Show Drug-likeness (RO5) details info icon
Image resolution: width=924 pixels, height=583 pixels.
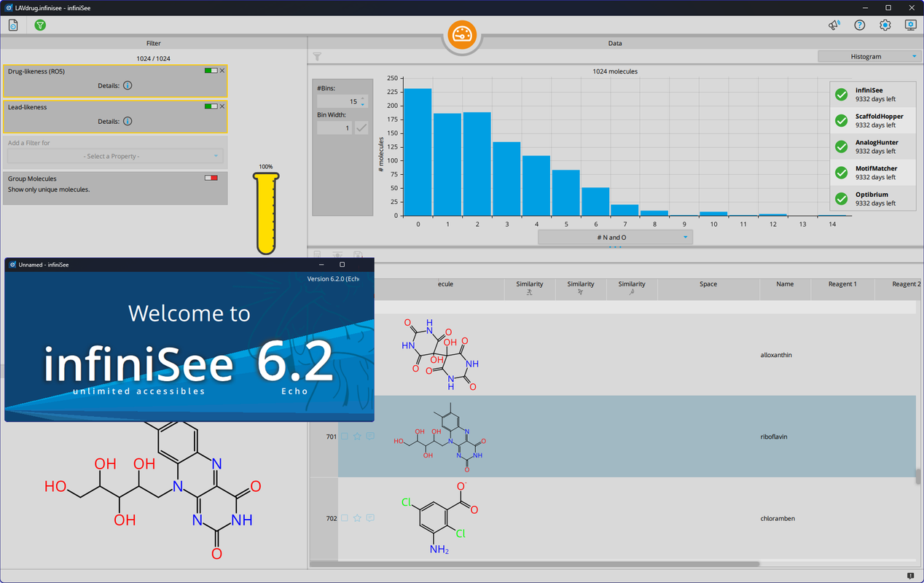click(128, 85)
